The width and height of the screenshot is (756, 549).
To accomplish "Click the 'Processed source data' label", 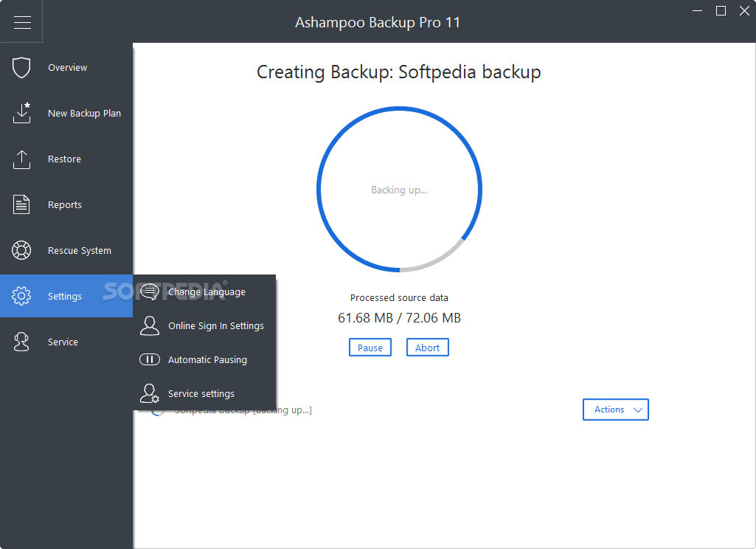I will point(399,297).
